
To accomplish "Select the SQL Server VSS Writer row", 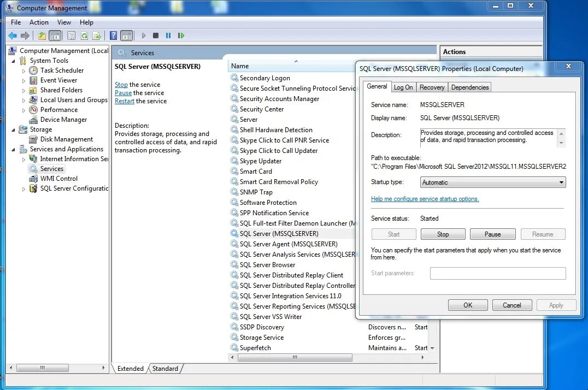I will click(271, 316).
